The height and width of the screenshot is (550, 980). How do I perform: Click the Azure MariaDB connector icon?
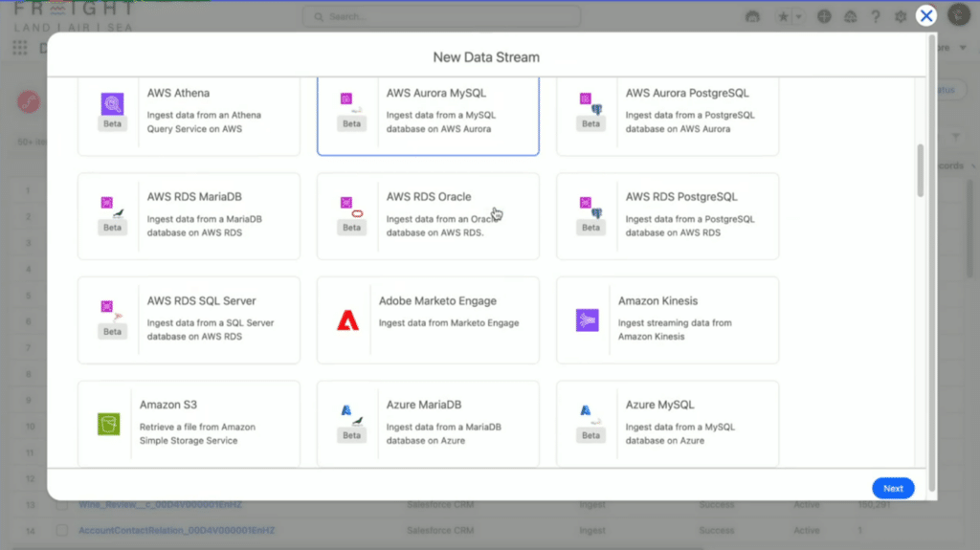point(351,414)
